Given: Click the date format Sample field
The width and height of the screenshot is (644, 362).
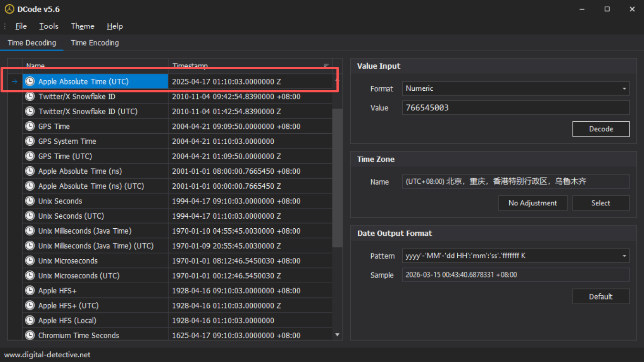Looking at the screenshot, I should [x=516, y=275].
